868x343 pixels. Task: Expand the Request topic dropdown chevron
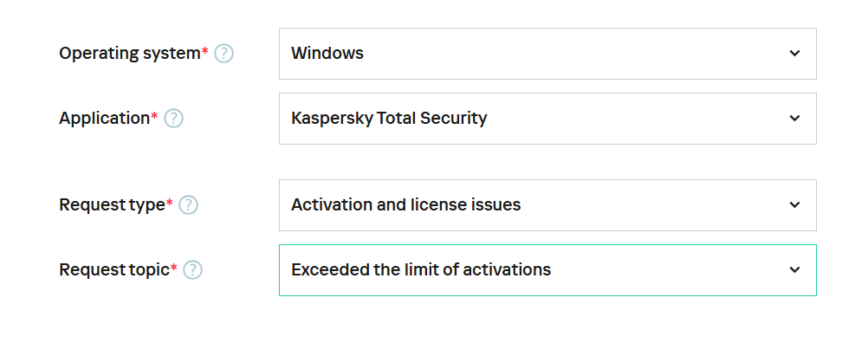(x=794, y=270)
